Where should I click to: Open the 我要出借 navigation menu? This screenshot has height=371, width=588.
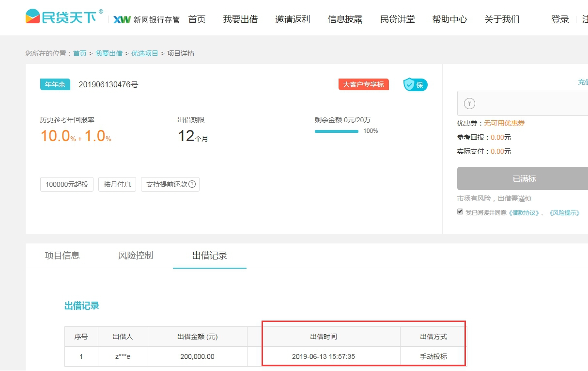pyautogui.click(x=240, y=19)
